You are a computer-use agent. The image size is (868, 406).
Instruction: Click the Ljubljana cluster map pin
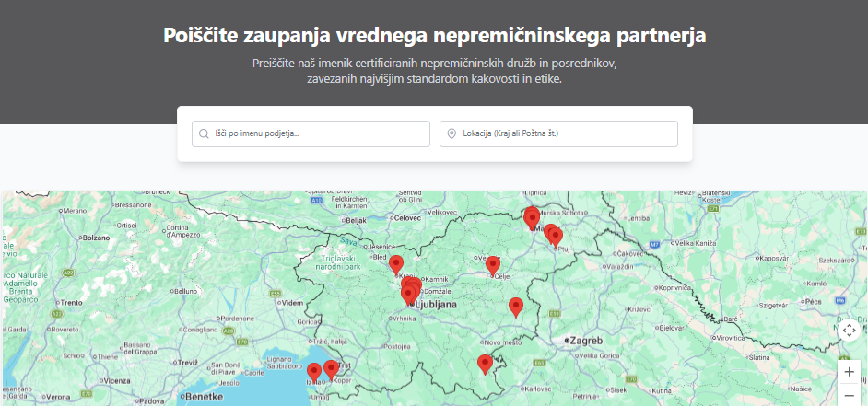pyautogui.click(x=410, y=293)
